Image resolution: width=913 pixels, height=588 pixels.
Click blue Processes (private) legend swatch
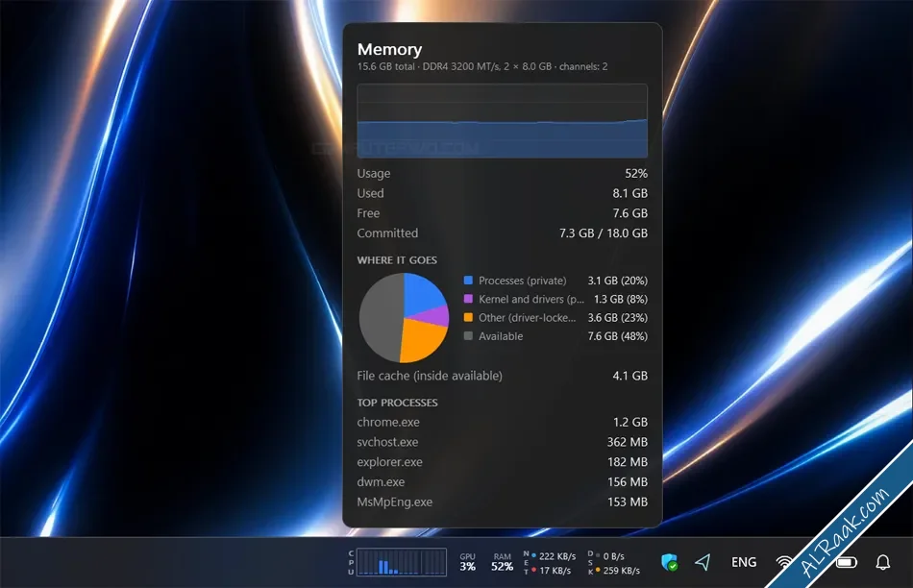tap(468, 280)
